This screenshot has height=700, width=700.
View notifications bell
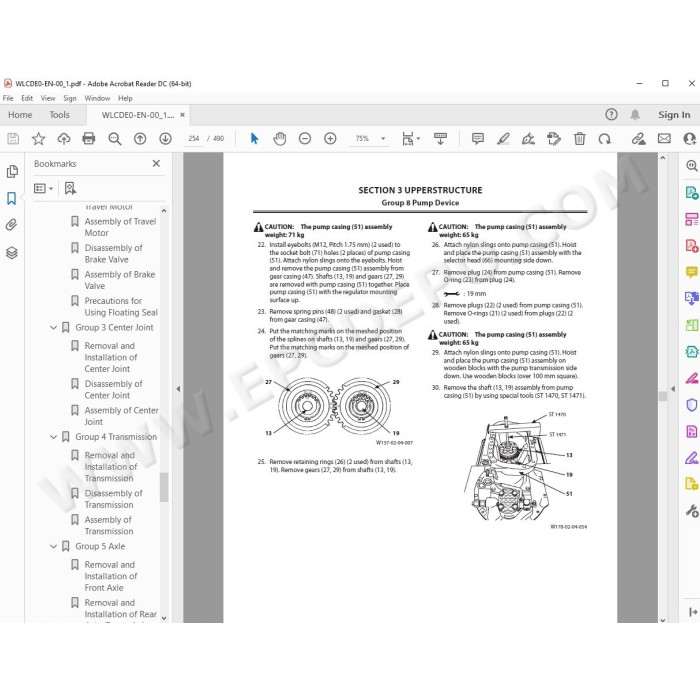point(635,115)
